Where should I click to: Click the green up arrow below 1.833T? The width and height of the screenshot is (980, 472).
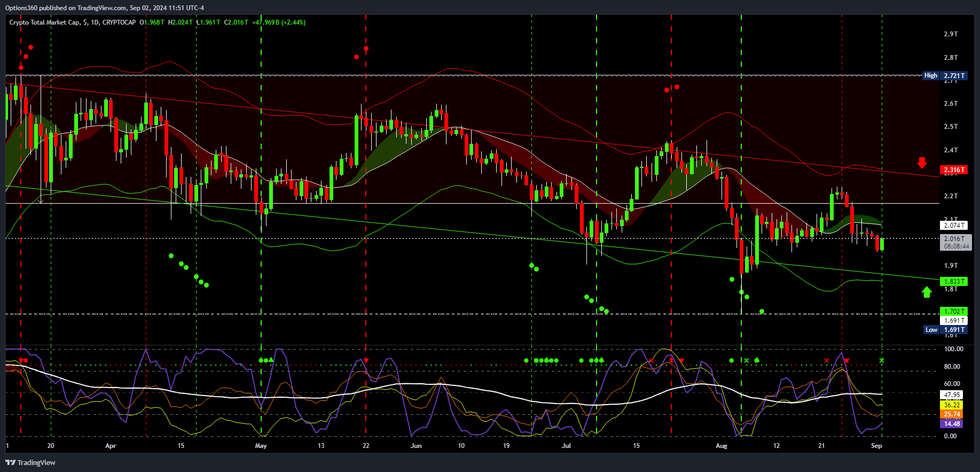(927, 292)
